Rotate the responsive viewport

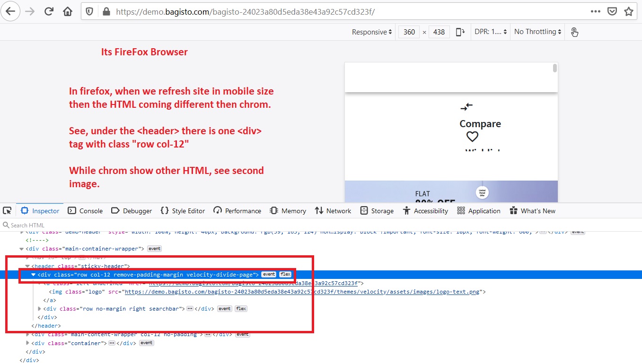[460, 32]
